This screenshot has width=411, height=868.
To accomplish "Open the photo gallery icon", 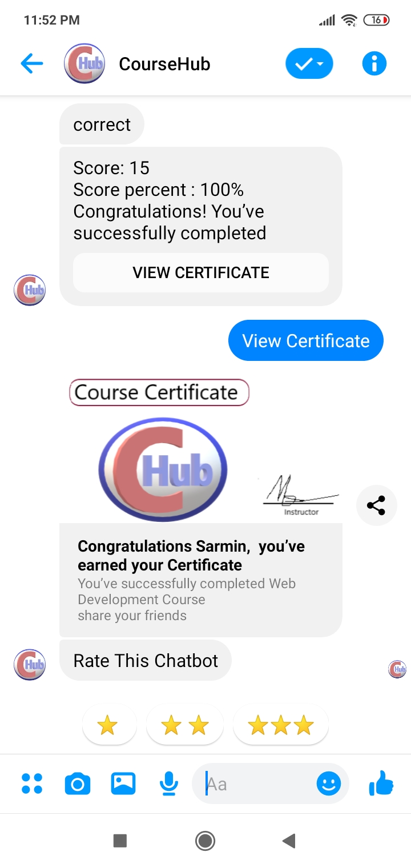I will click(123, 783).
